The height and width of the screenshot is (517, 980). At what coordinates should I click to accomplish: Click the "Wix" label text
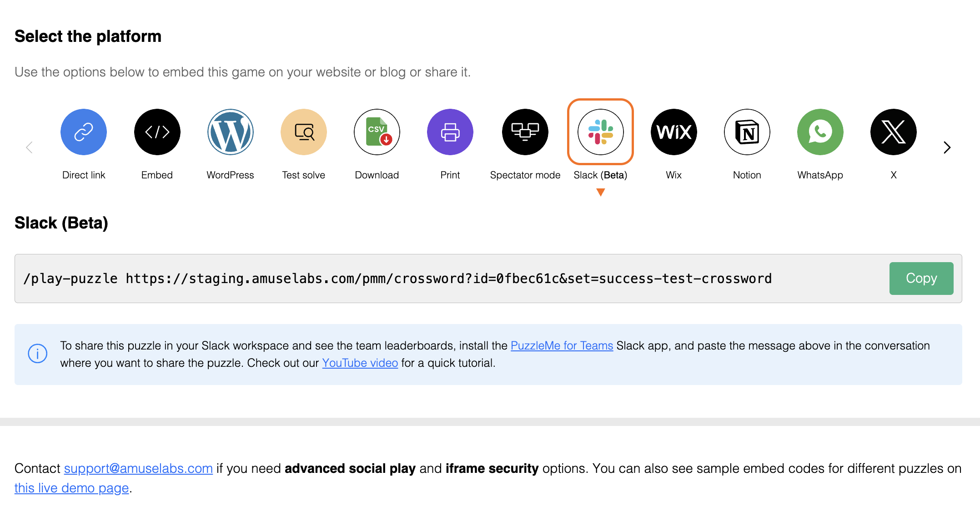[x=674, y=175]
